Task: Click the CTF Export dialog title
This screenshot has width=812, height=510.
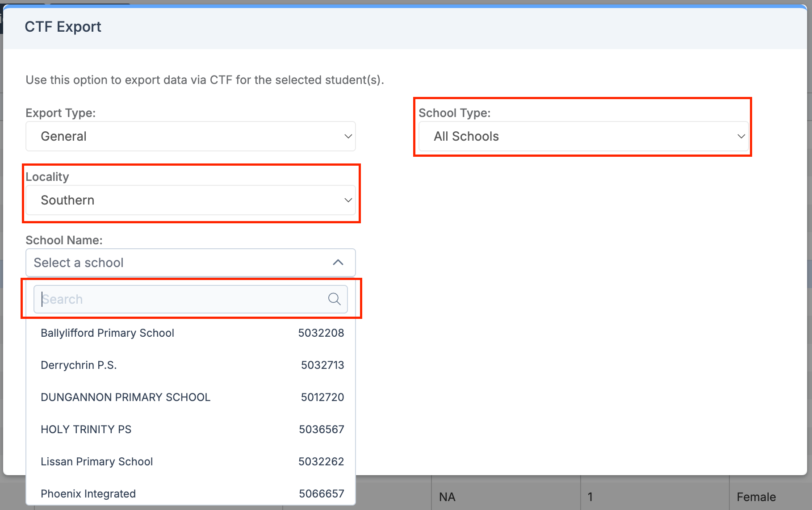Action: tap(63, 26)
